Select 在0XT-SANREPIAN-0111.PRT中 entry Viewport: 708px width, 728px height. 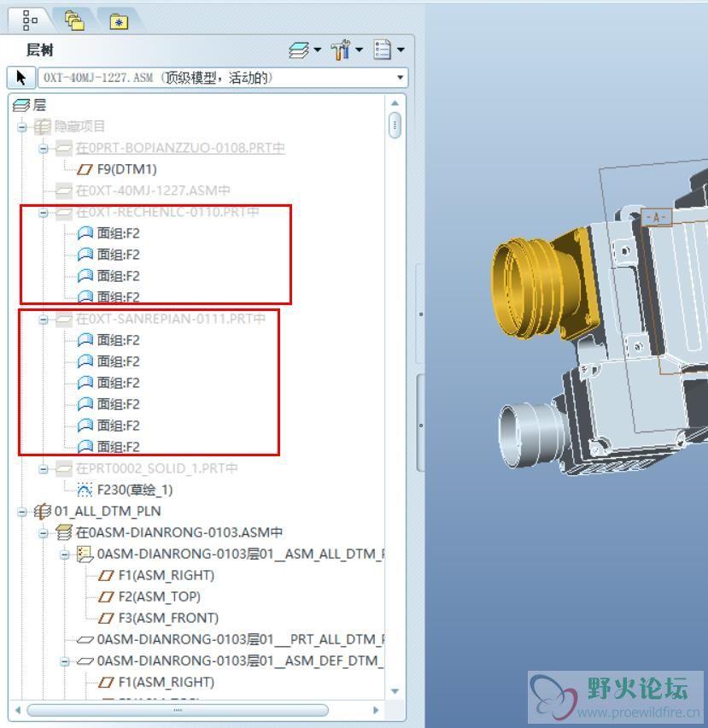click(x=170, y=319)
